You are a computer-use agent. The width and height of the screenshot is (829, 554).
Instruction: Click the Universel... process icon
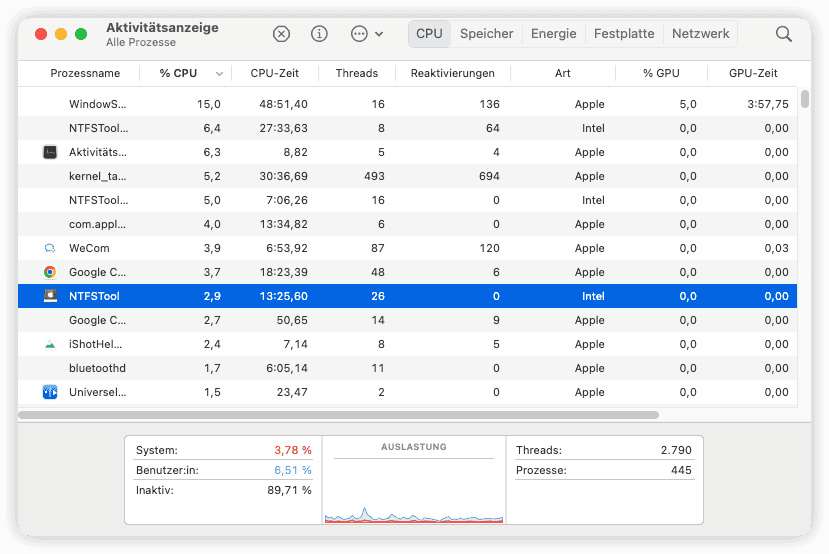pyautogui.click(x=50, y=392)
